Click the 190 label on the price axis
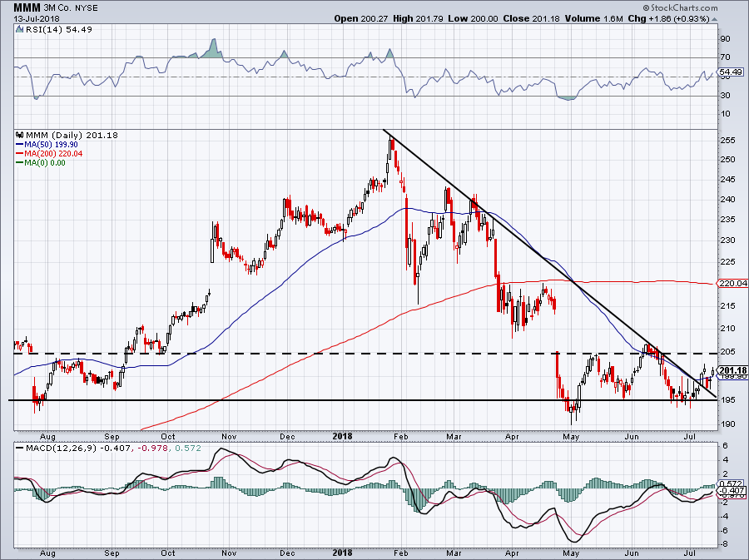This screenshot has height=560, width=749. [x=728, y=424]
